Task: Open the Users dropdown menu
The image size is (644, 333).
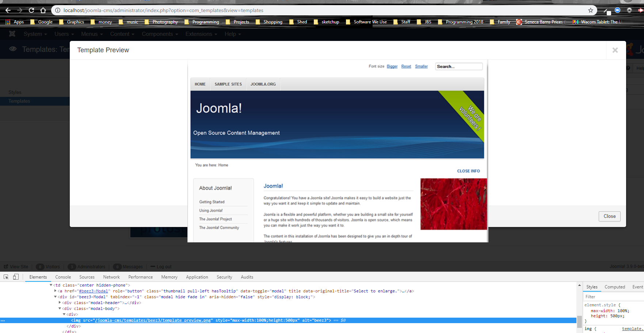Action: [x=64, y=34]
